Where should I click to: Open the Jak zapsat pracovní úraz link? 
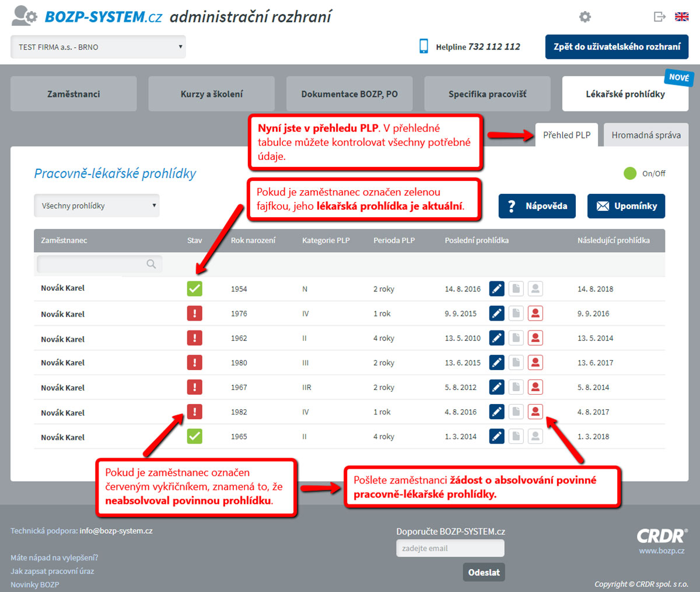click(x=52, y=571)
